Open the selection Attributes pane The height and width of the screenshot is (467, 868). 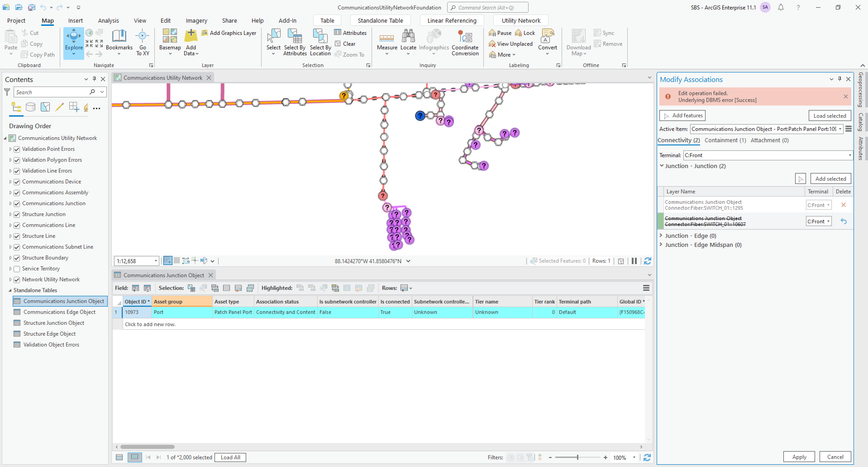[350, 33]
